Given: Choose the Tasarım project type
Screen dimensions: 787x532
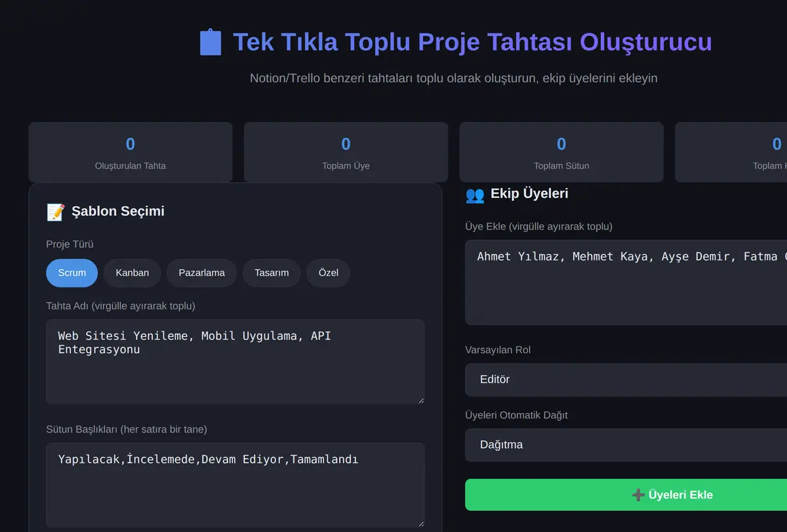Looking at the screenshot, I should [x=272, y=273].
